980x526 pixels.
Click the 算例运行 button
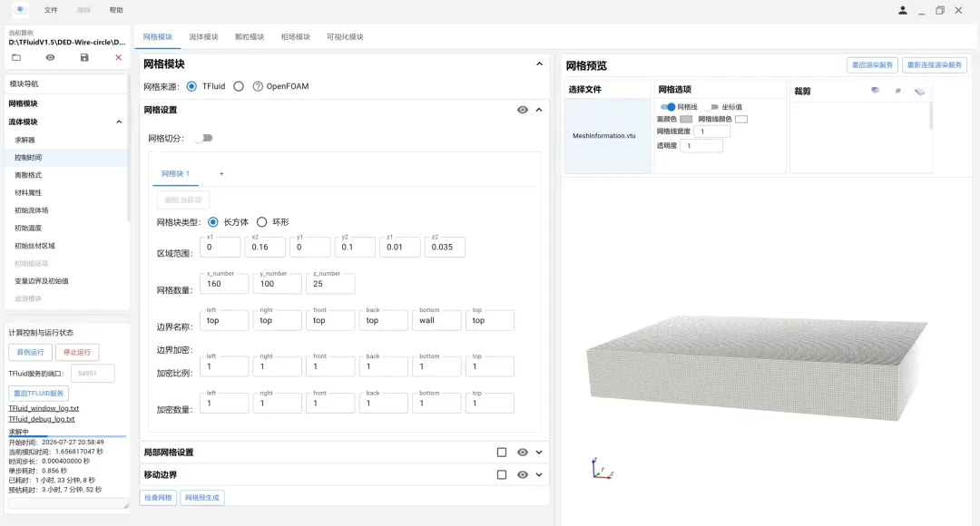[30, 353]
